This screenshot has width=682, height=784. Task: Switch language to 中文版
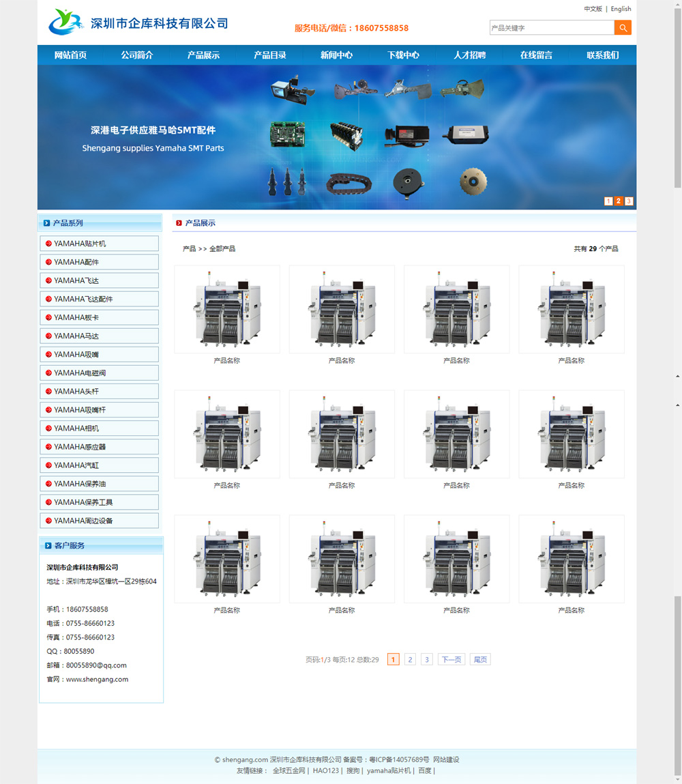click(x=593, y=9)
